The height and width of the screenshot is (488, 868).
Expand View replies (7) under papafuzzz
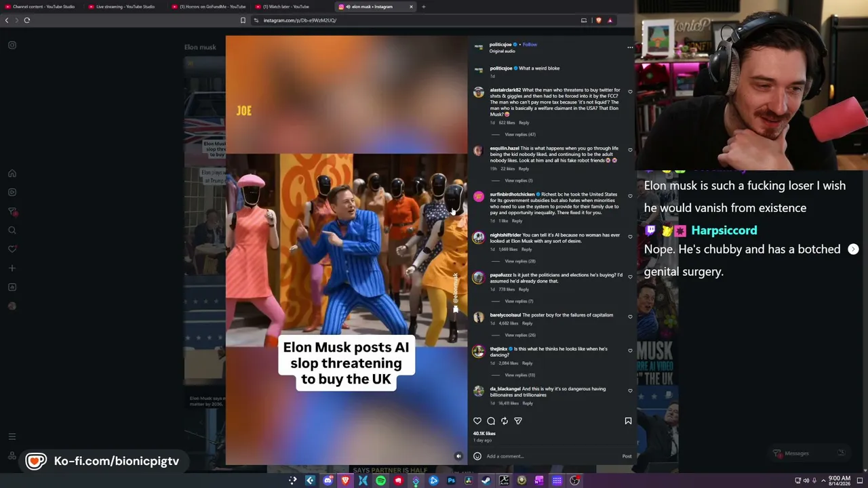click(519, 301)
